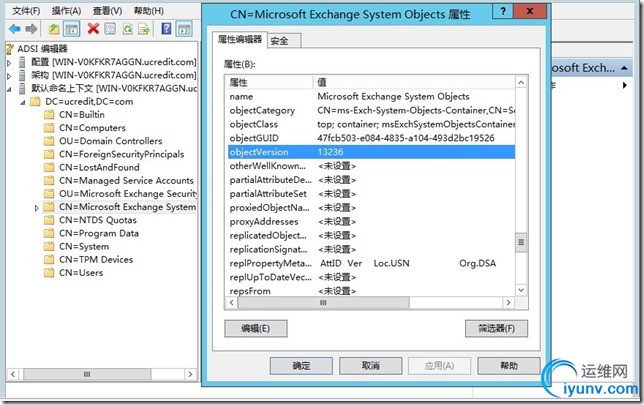Open the 文件(F) menu
Viewport: 644px width, 405px height.
pyautogui.click(x=26, y=11)
